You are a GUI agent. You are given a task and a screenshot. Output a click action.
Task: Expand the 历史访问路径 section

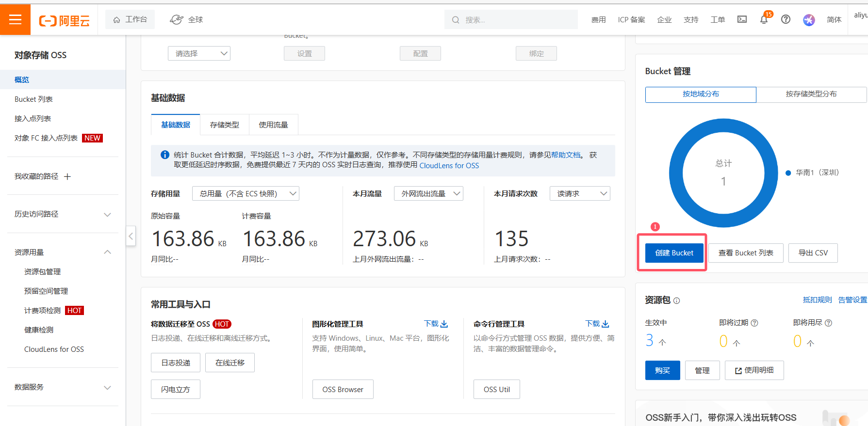[x=108, y=214]
